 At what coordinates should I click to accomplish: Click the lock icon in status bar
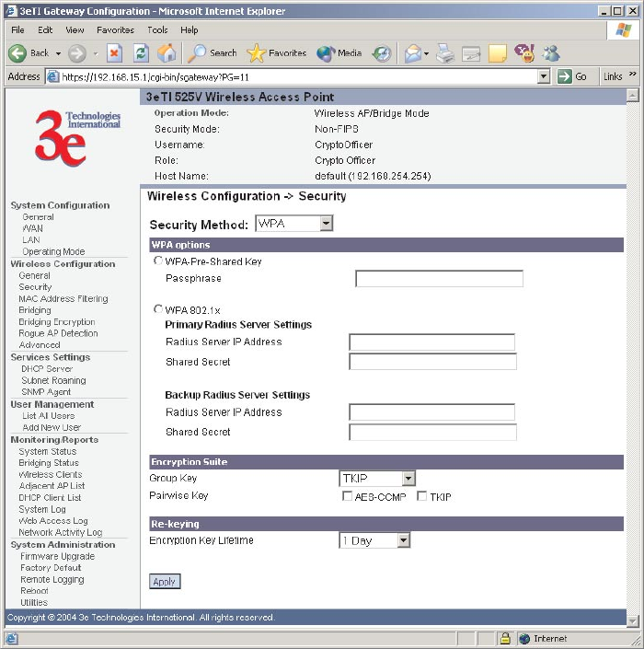(504, 638)
